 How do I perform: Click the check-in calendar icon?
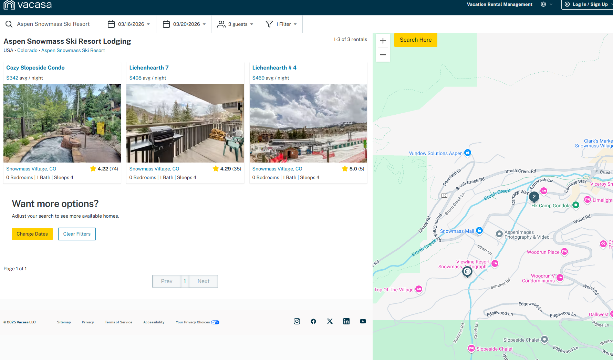(x=111, y=24)
